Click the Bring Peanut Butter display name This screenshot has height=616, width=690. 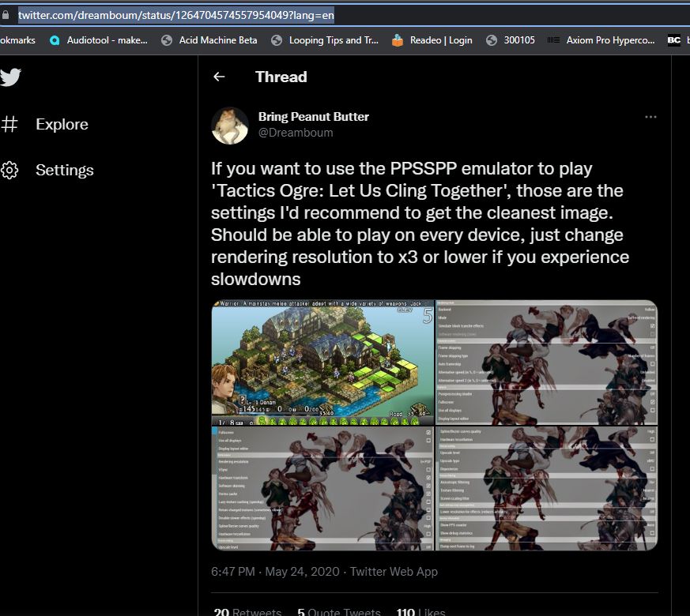click(313, 117)
